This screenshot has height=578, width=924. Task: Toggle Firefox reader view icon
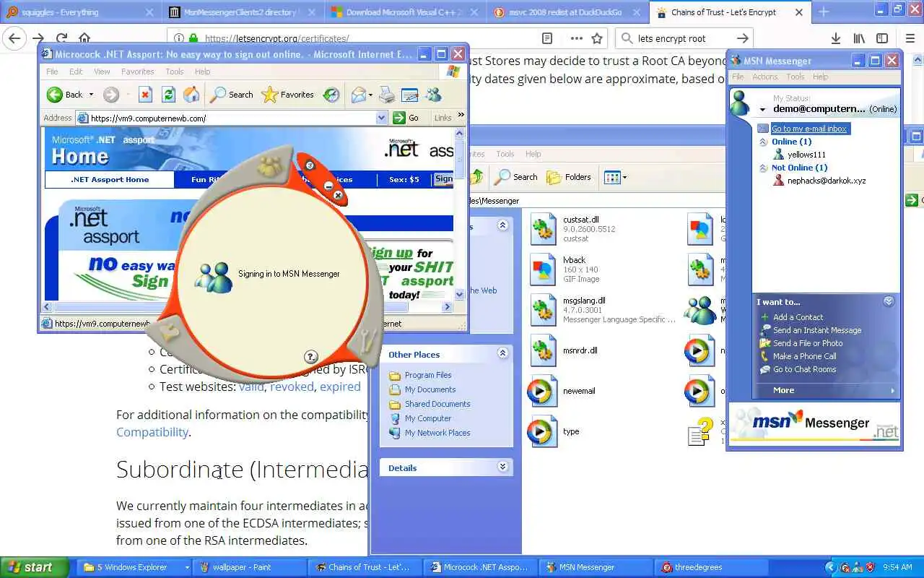point(547,39)
